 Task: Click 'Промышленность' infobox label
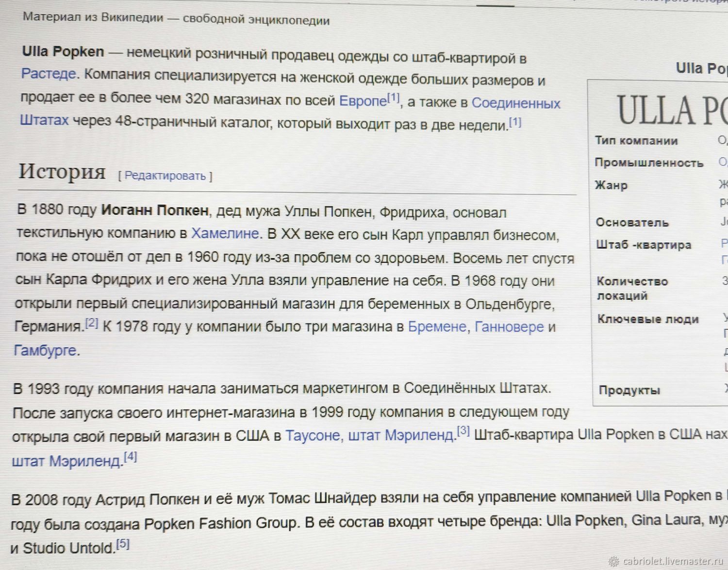(x=649, y=163)
